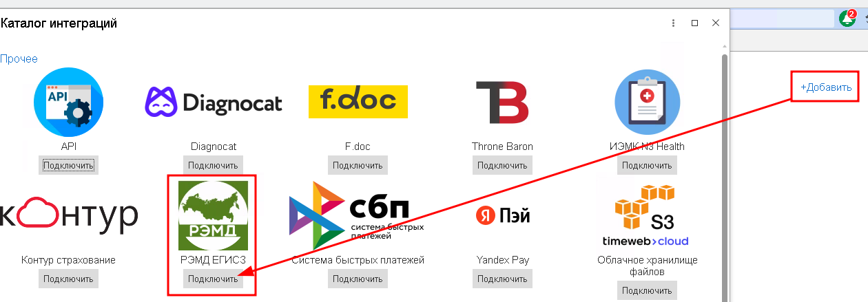Click the notification bell with badge
The width and height of the screenshot is (868, 302).
[x=847, y=19]
